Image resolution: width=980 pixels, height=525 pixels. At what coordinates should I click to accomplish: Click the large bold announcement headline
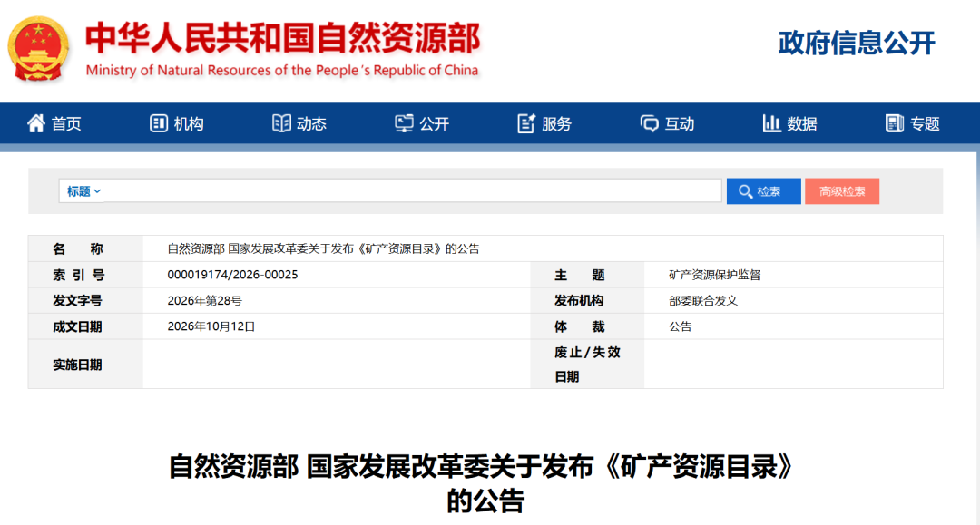483,484
